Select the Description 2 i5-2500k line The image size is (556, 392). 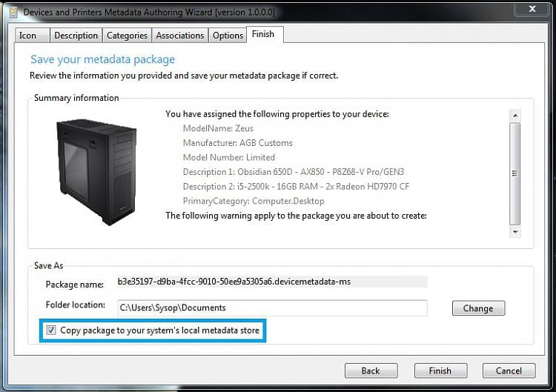pyautogui.click(x=296, y=187)
